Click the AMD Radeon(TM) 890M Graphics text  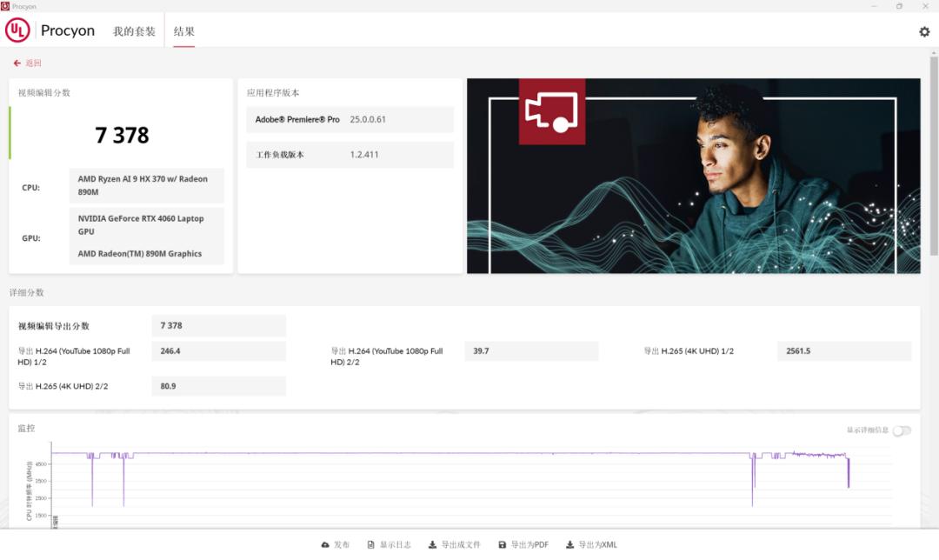coord(139,253)
